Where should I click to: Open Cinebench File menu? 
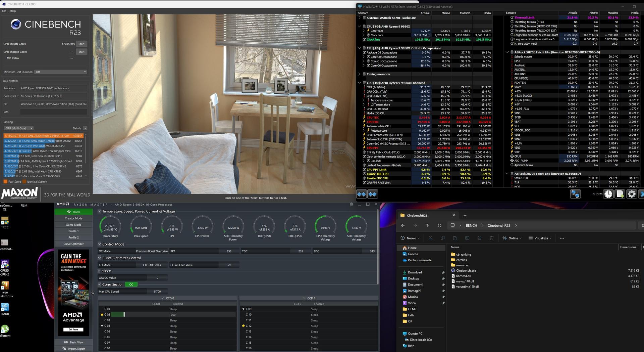click(4, 11)
